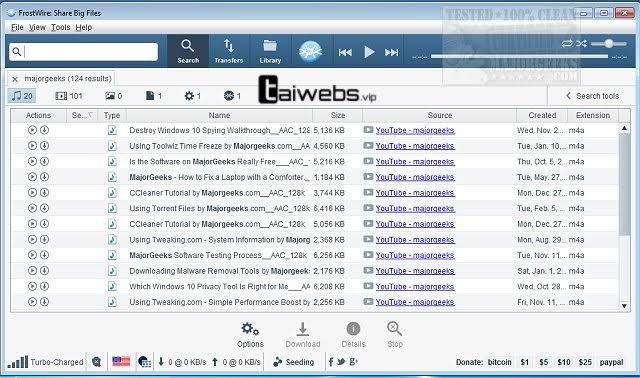Donate via the bitcoin link
The image size is (640, 378).
(500, 362)
